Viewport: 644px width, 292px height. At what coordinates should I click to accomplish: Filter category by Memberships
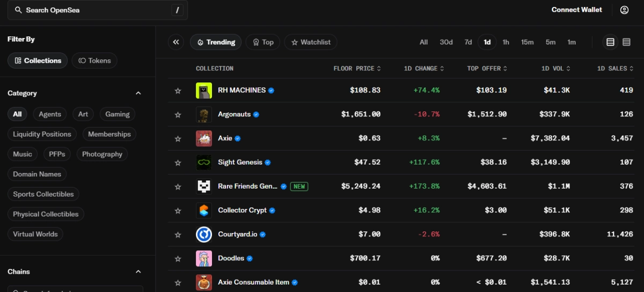[109, 134]
